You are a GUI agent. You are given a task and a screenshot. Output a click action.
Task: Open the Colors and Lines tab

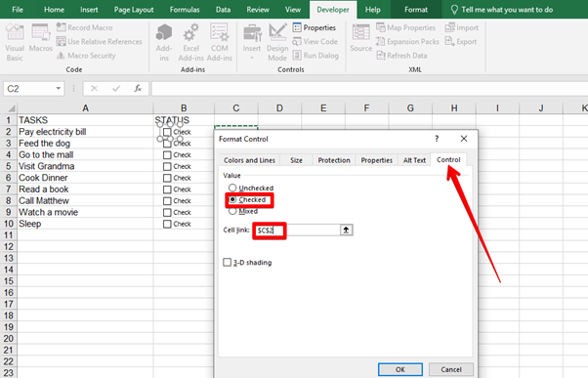click(249, 160)
